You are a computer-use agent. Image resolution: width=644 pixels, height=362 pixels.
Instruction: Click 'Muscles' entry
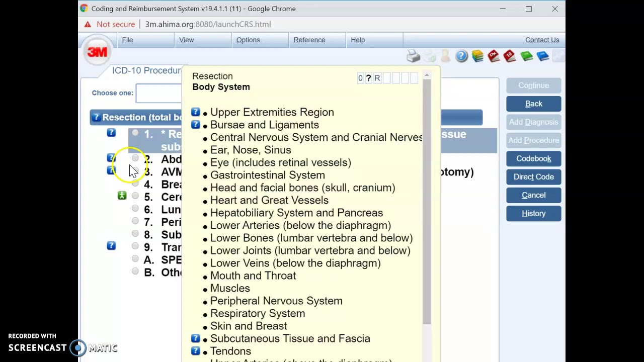tap(230, 288)
